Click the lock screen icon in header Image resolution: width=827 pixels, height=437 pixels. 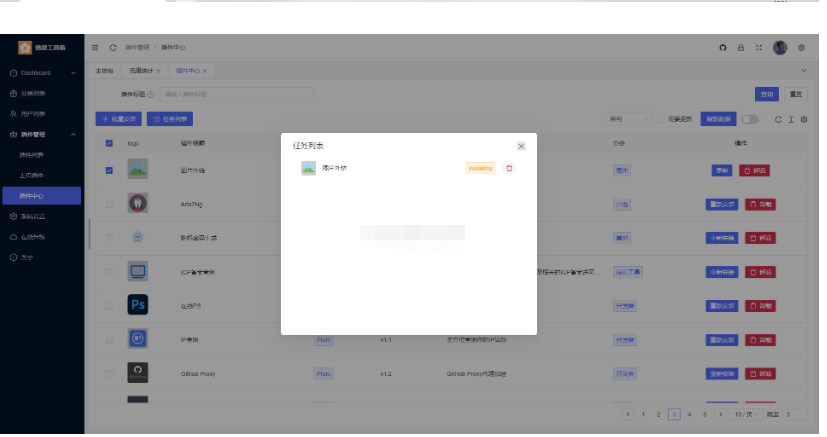click(741, 47)
